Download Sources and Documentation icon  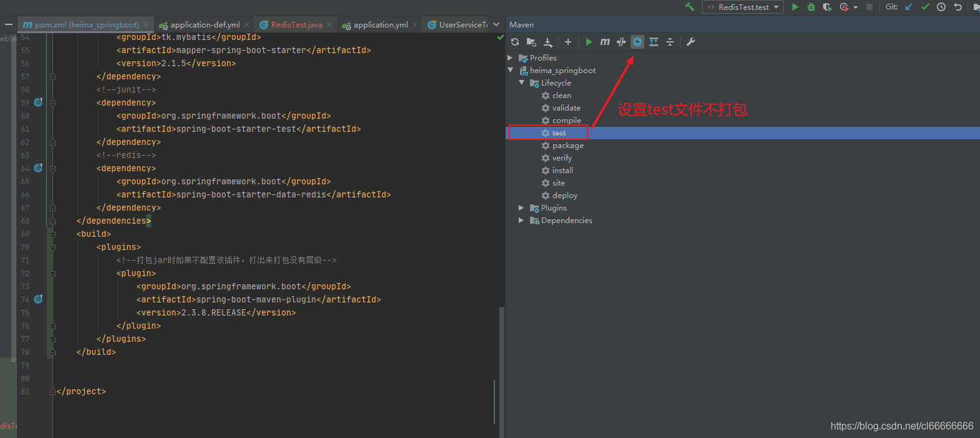click(547, 42)
